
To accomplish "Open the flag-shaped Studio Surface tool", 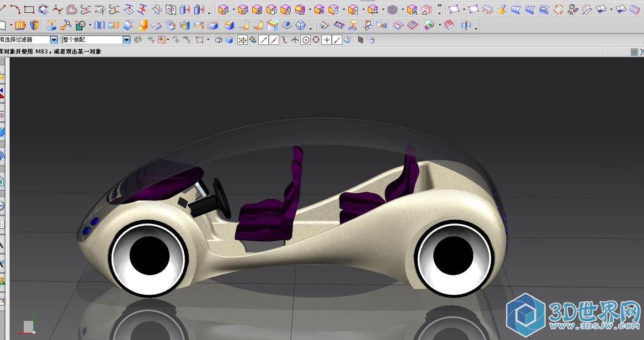I will point(602,9).
